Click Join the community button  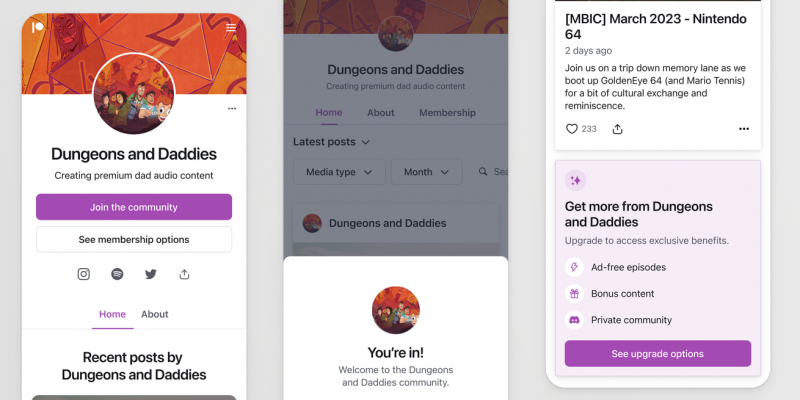coord(134,207)
